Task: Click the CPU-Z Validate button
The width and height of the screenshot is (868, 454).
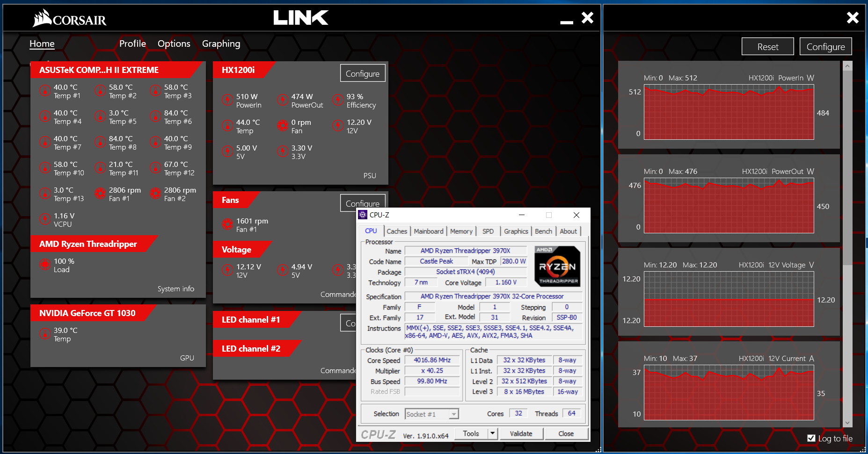Action: [x=521, y=433]
